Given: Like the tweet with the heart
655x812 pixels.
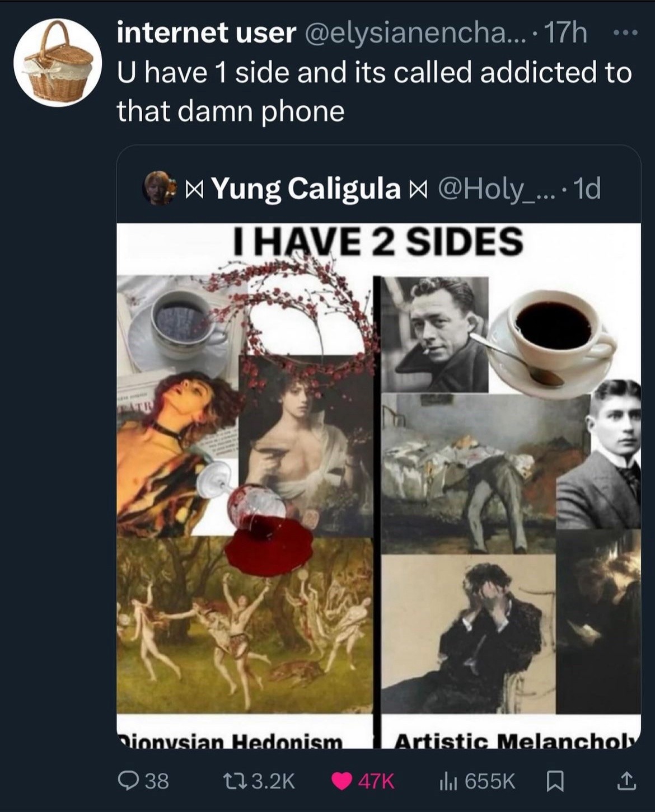Looking at the screenshot, I should (x=342, y=781).
